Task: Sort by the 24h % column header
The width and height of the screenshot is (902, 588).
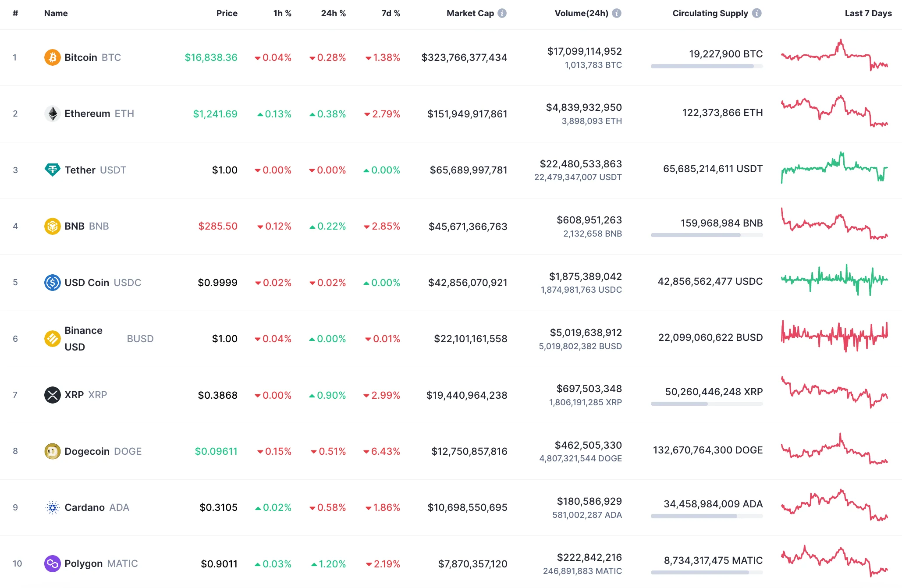Action: pos(333,13)
